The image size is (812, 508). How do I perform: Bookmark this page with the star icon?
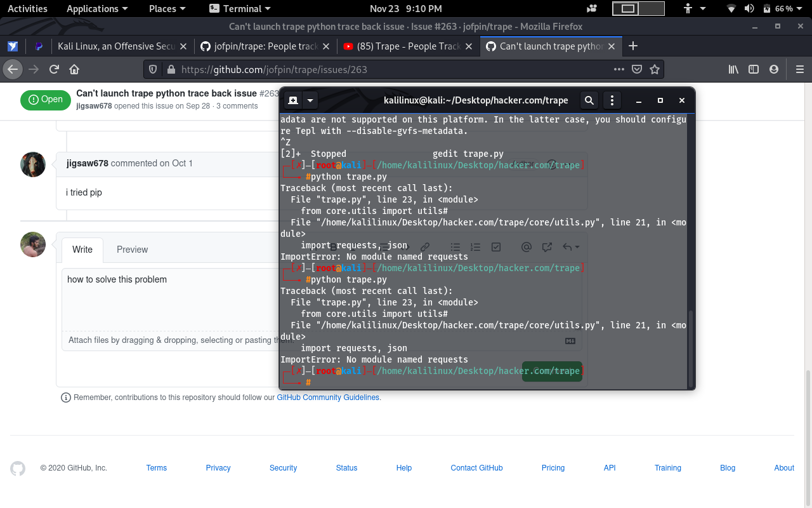pos(654,70)
